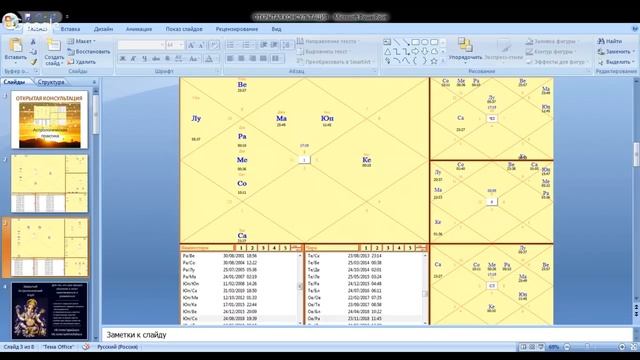Open the font size combo box
The width and height of the screenshot is (640, 360).
coord(175,45)
